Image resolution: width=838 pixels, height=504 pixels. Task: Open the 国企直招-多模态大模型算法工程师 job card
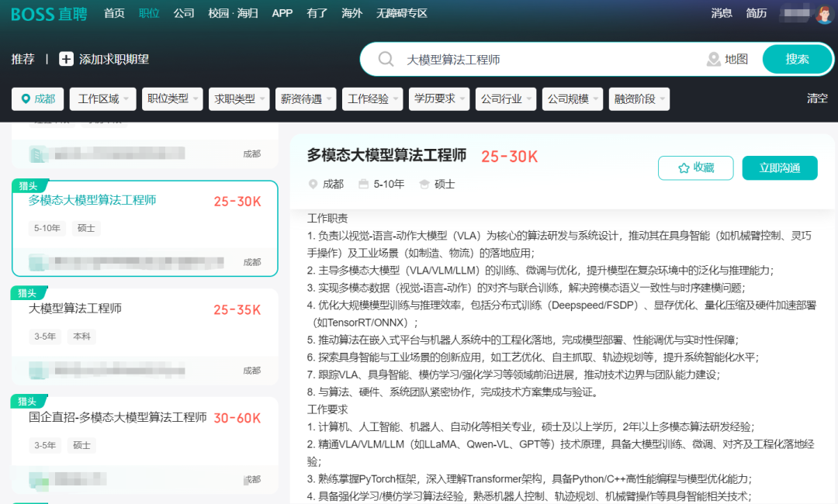click(x=145, y=445)
